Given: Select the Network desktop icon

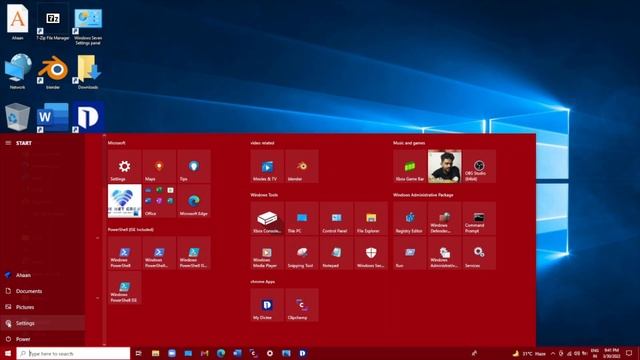Looking at the screenshot, I should (x=18, y=71).
